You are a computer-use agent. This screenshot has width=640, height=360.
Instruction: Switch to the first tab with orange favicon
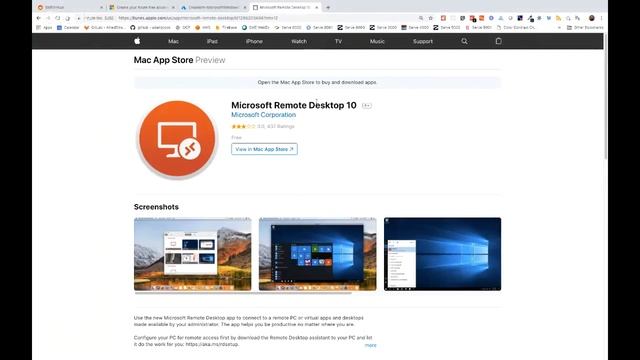click(70, 7)
